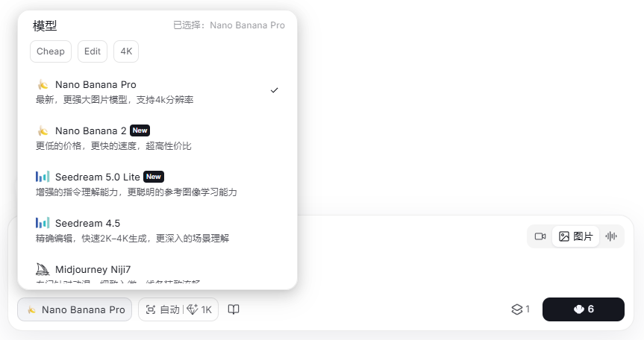Screen dimensions: 644x340
Task: Filter models by the Cheap tag
Action: pos(51,51)
